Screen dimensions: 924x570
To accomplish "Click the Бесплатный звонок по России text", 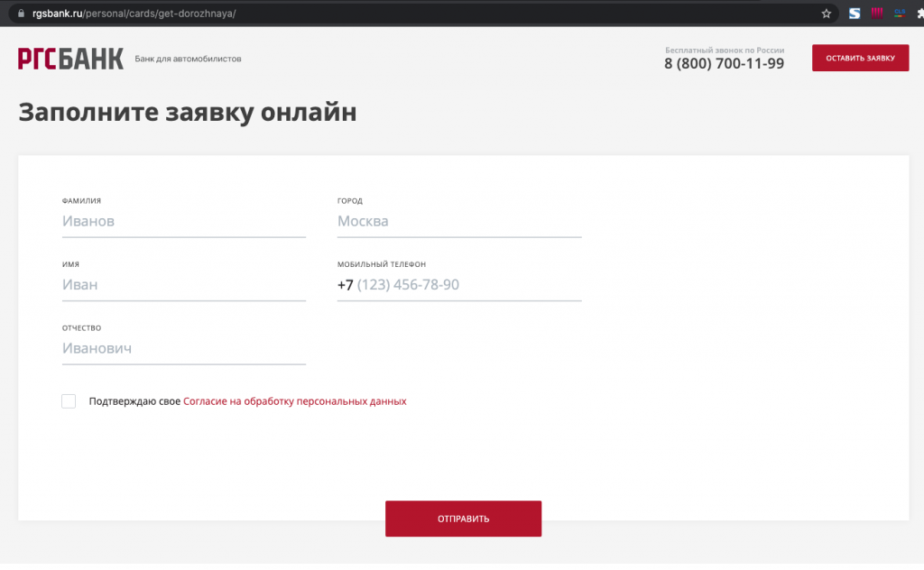I will [x=725, y=50].
